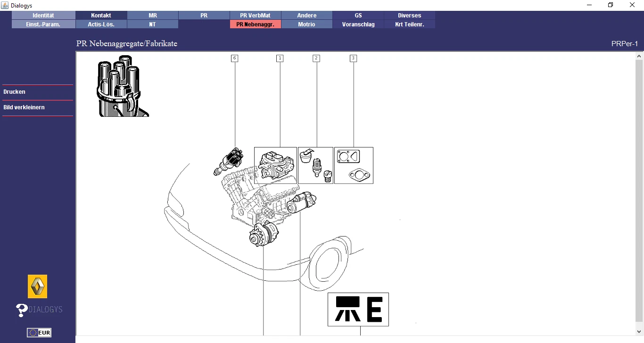
Task: Select callout number 1 above the diagram
Action: point(280,58)
